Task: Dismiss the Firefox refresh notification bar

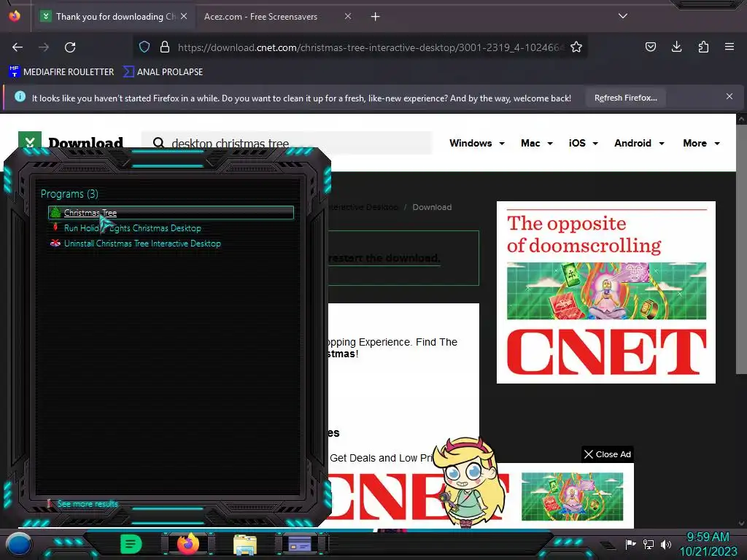Action: coord(729,97)
